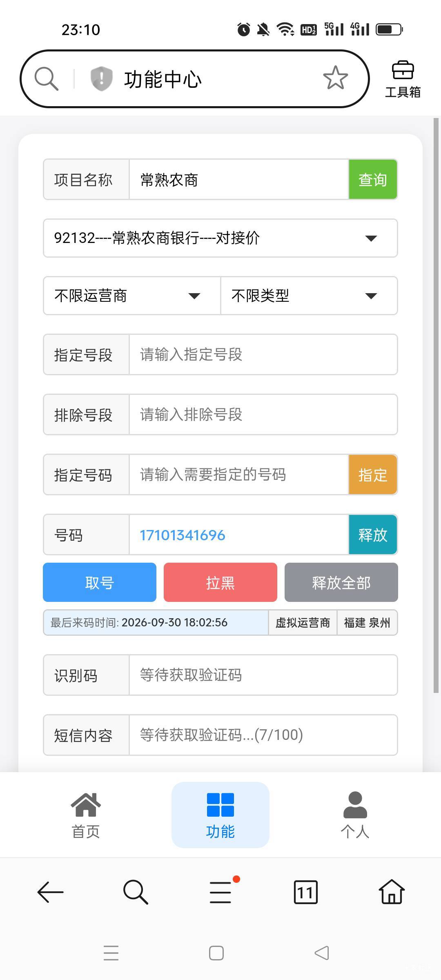Screen dimensions: 441x980
Task: Expand the 92132 常熟农商银行 project dropdown
Action: click(x=220, y=238)
